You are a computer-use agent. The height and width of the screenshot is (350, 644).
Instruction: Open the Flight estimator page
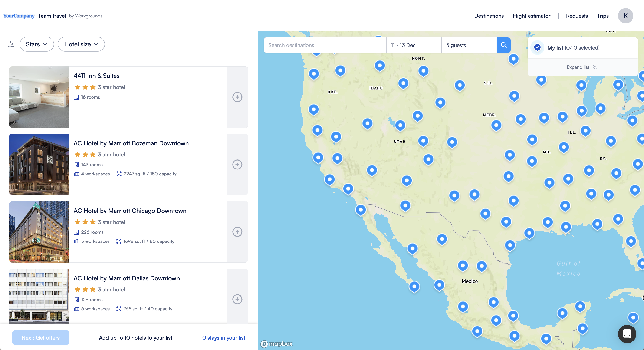pyautogui.click(x=532, y=16)
